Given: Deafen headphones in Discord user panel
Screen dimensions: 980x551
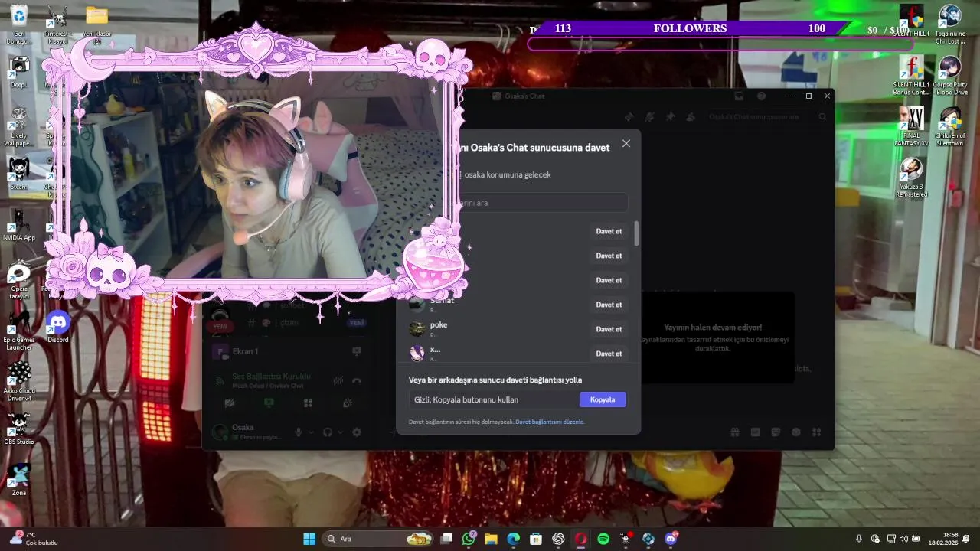Looking at the screenshot, I should tap(328, 432).
